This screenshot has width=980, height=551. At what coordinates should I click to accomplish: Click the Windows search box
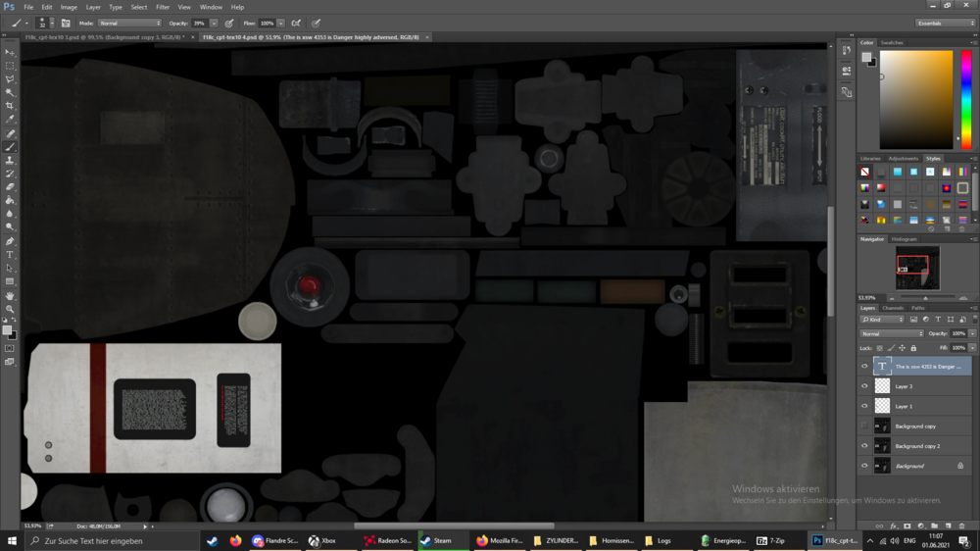[112, 541]
